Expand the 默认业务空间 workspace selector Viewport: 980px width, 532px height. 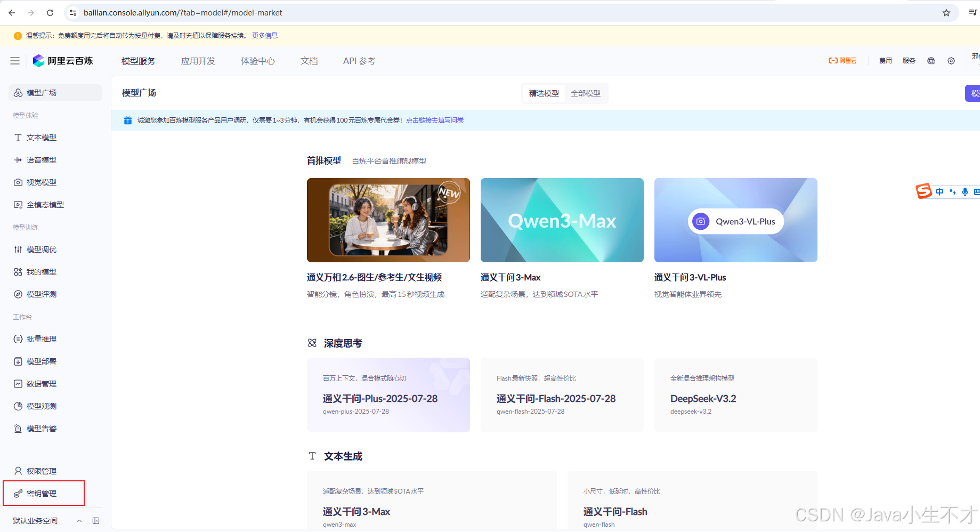click(x=47, y=521)
